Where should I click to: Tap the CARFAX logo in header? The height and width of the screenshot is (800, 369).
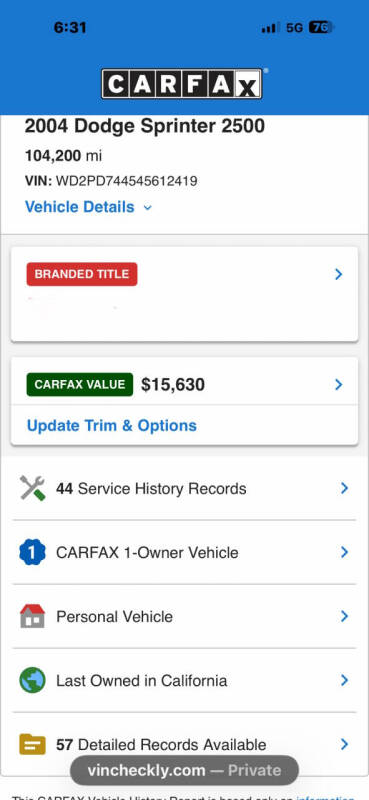point(182,83)
